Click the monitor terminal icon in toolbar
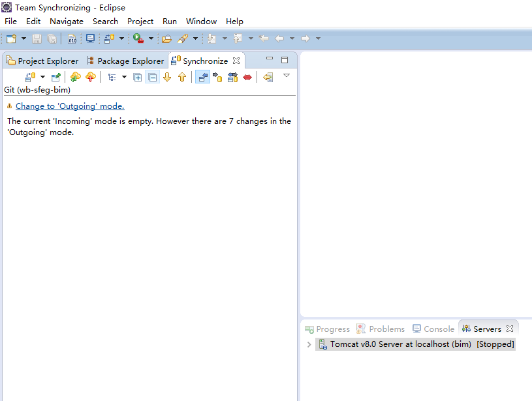Screen dimensions: 532x401 (x=90, y=38)
